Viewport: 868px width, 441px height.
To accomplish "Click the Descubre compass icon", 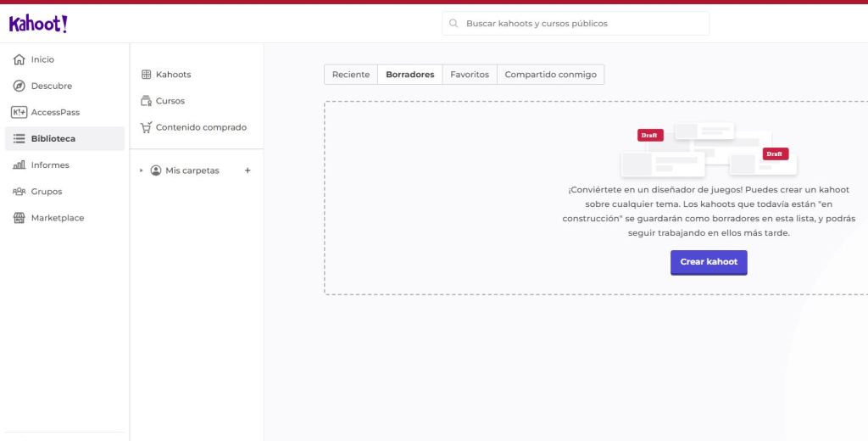I will point(19,86).
